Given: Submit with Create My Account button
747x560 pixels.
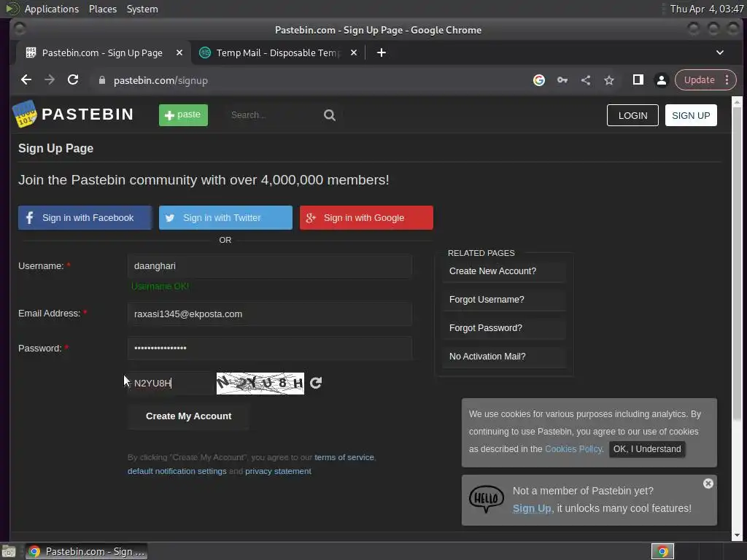Looking at the screenshot, I should (x=188, y=416).
